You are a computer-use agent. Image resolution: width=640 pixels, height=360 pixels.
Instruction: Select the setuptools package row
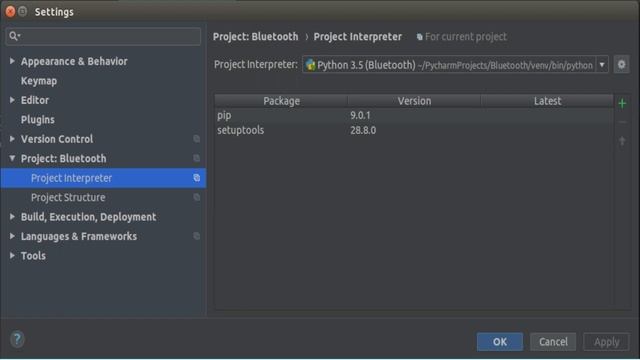coord(414,130)
